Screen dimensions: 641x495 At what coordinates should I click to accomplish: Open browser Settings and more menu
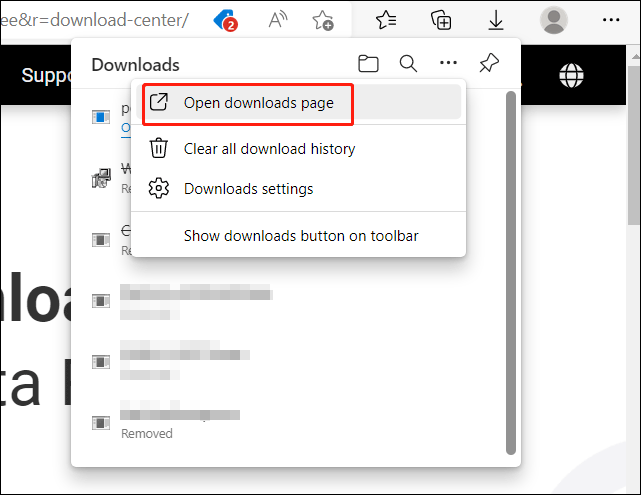611,20
